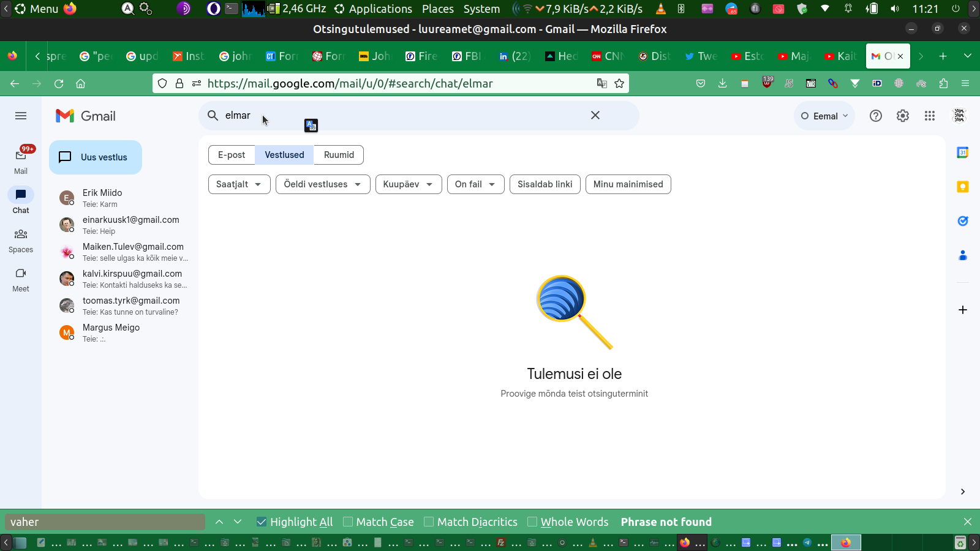Find previous match arrow
Screen dimensions: 980x551
(x=219, y=522)
